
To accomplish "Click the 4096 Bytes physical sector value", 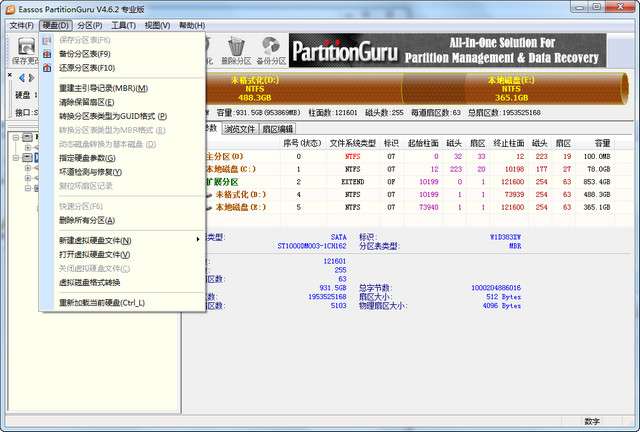I will click(x=502, y=305).
